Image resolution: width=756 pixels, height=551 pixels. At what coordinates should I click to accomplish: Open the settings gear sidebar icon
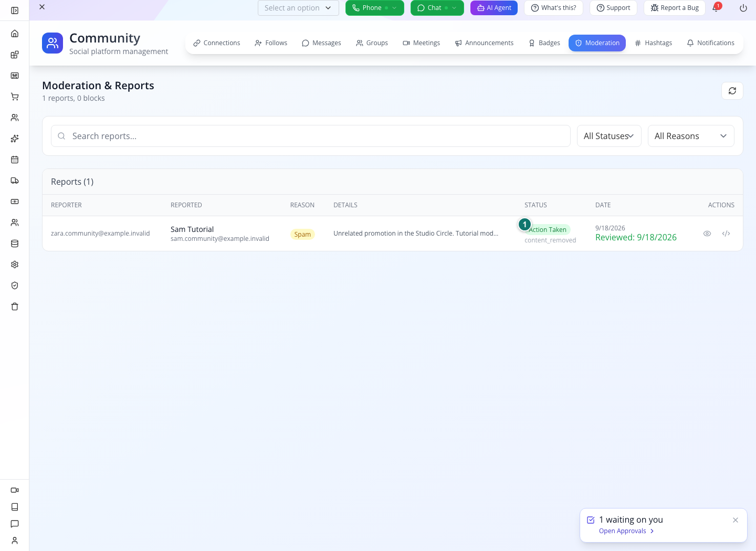pyautogui.click(x=15, y=264)
